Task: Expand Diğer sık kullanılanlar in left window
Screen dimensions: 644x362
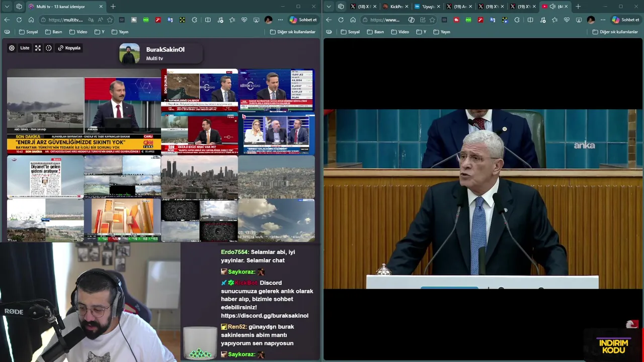Action: pyautogui.click(x=293, y=32)
